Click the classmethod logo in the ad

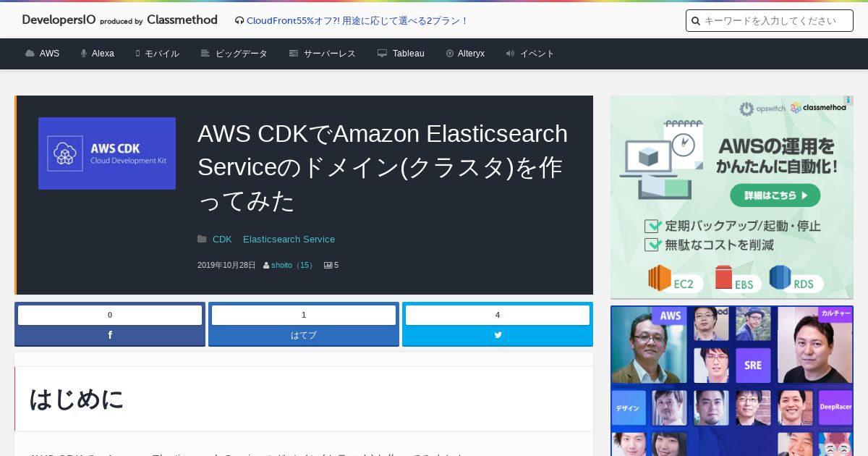[x=817, y=108]
